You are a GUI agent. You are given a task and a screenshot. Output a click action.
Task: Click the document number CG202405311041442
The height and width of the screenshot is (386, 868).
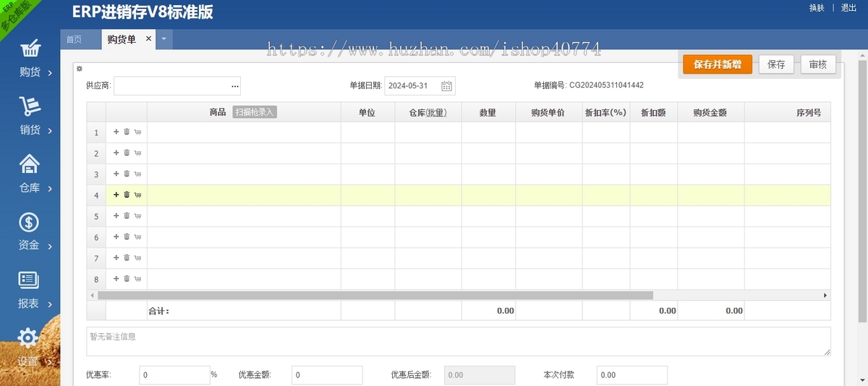[x=606, y=85]
